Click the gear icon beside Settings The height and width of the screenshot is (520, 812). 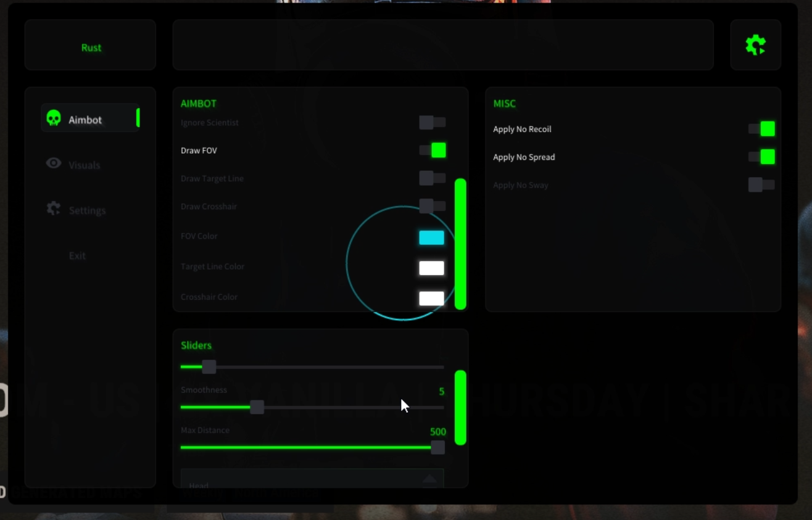(54, 209)
